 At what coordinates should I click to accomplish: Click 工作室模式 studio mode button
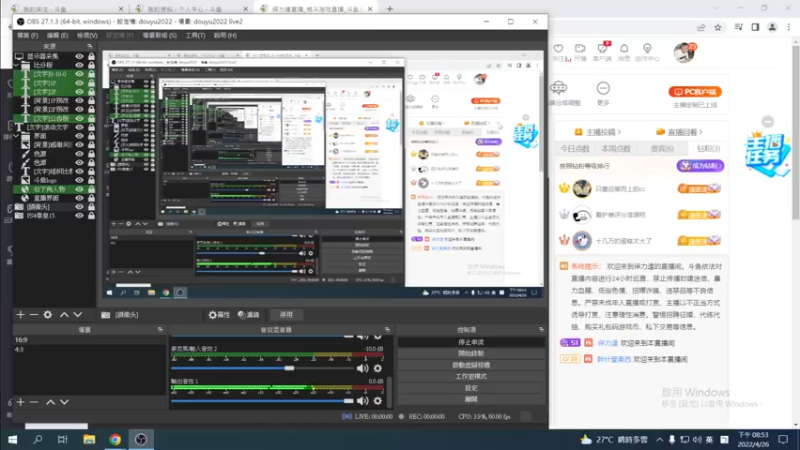point(470,377)
